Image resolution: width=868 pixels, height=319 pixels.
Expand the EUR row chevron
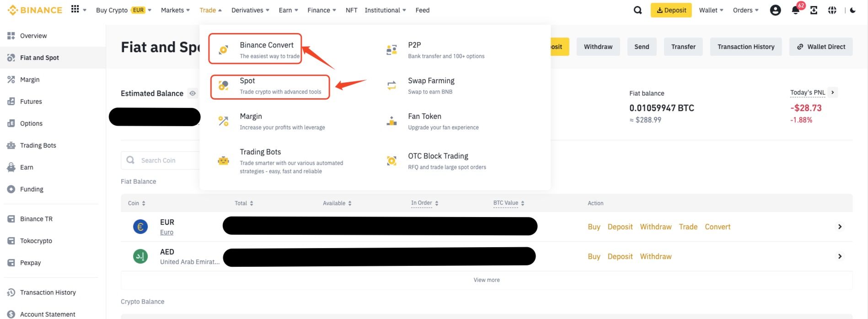click(x=840, y=227)
